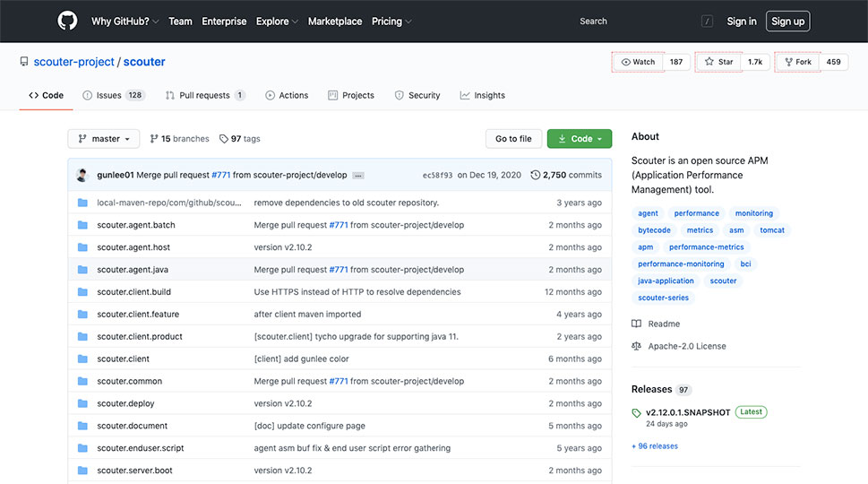
Task: Click the tag icon beside v2.12.0.1.SNAPSHOT
Action: pos(636,412)
